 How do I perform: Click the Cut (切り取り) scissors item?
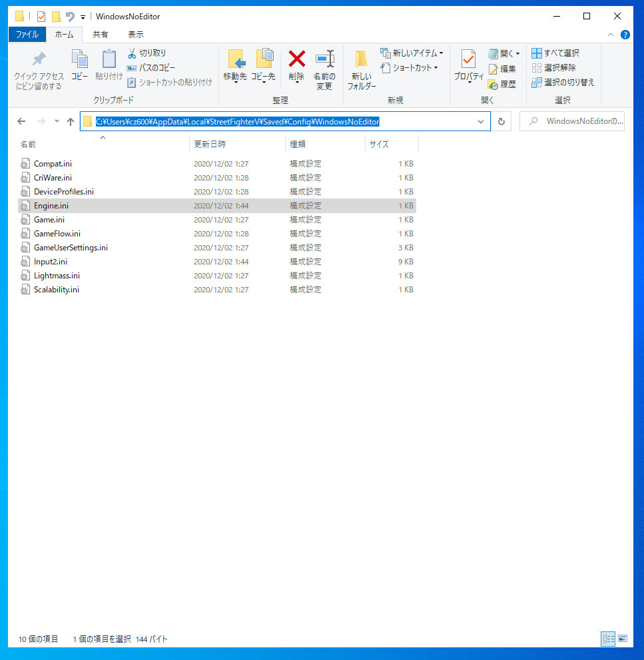pos(147,53)
